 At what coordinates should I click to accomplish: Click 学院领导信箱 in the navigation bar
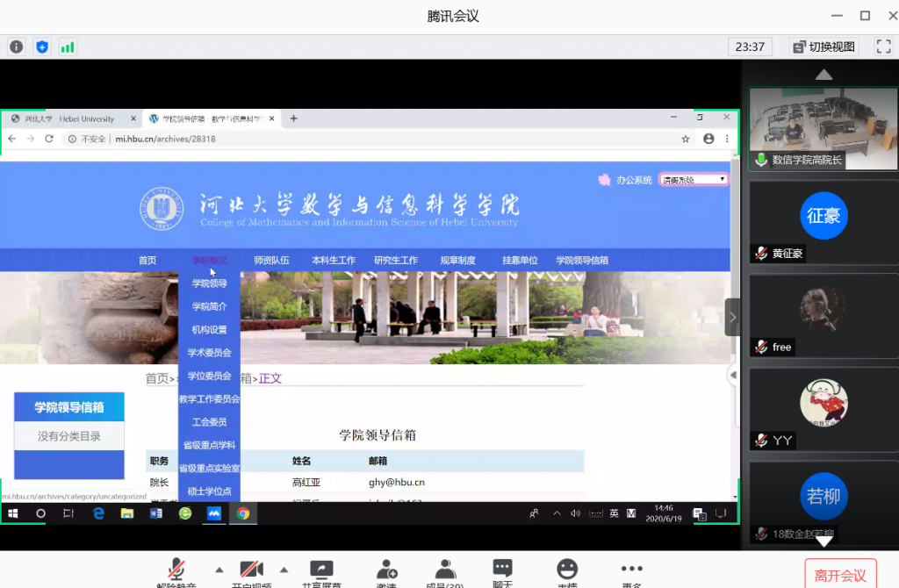(582, 260)
